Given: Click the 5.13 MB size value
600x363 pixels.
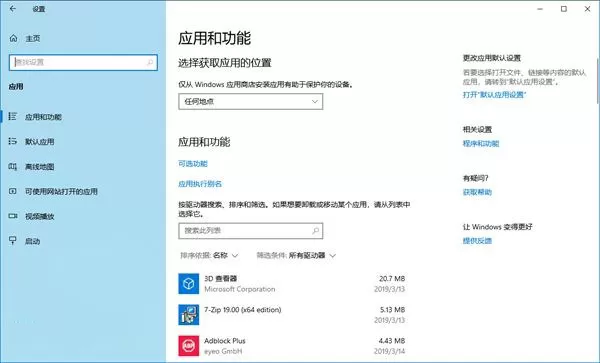Looking at the screenshot, I should [x=393, y=309].
